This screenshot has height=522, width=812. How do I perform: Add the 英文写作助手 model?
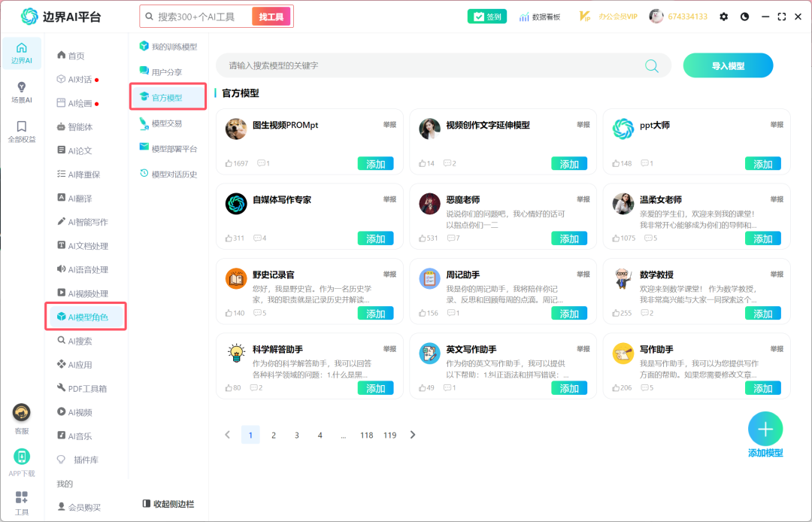[x=569, y=388]
